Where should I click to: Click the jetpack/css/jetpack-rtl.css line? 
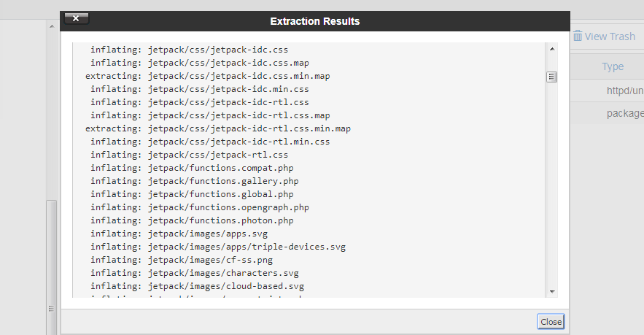coord(218,155)
